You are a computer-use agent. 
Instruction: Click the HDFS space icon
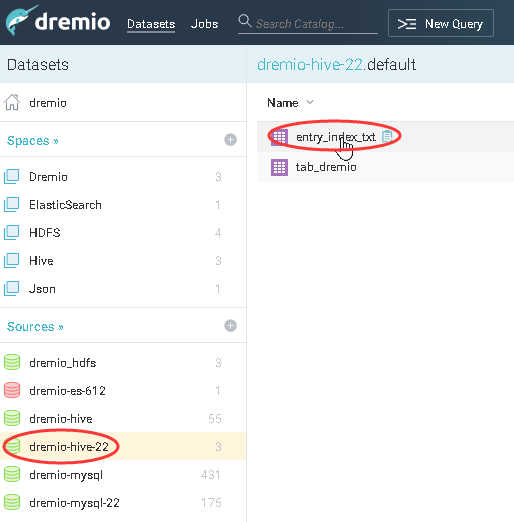point(12,232)
